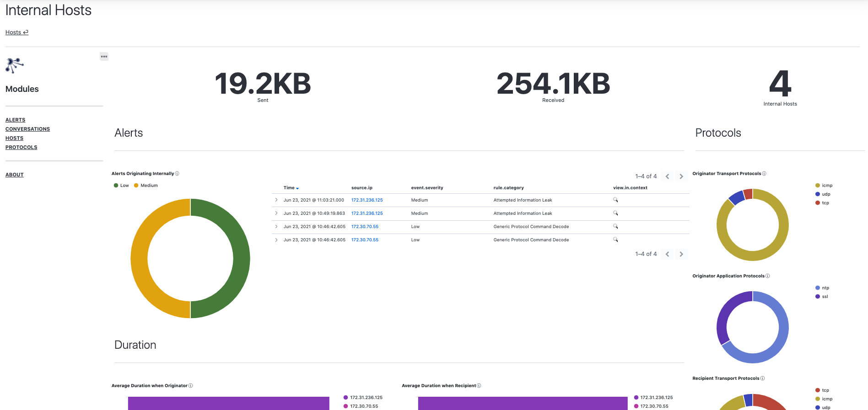The image size is (868, 410).
Task: Go to previous page below alerts table
Action: 668,254
